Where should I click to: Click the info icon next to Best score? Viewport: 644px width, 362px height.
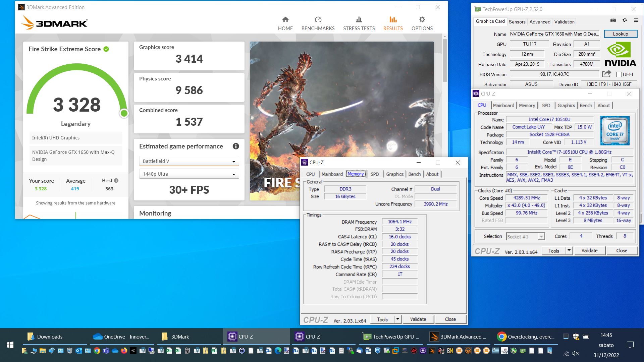coord(116,180)
